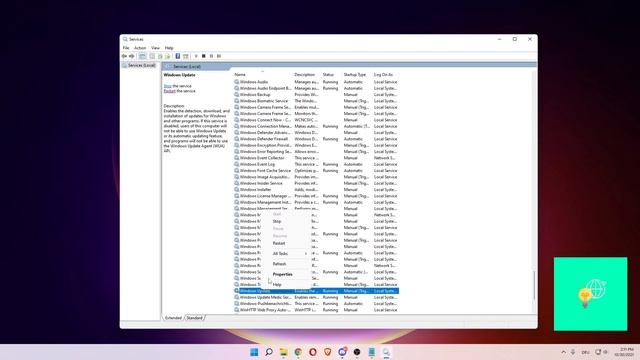Click the blue Help toolbar icon
Image resolution: width=640 pixels, height=360 pixels.
coord(178,56)
